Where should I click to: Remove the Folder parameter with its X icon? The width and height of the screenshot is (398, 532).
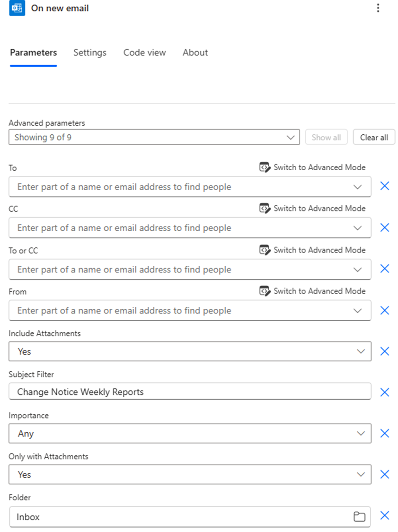click(x=385, y=516)
